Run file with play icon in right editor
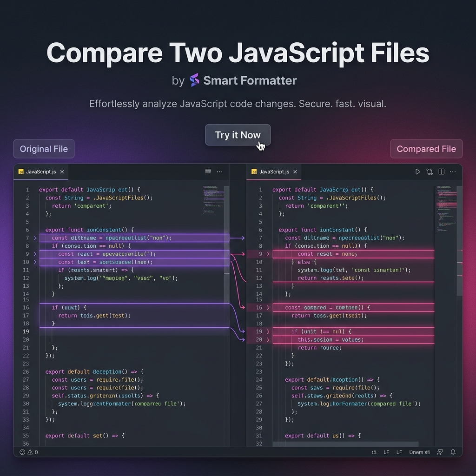This screenshot has width=476, height=476. (x=418, y=172)
